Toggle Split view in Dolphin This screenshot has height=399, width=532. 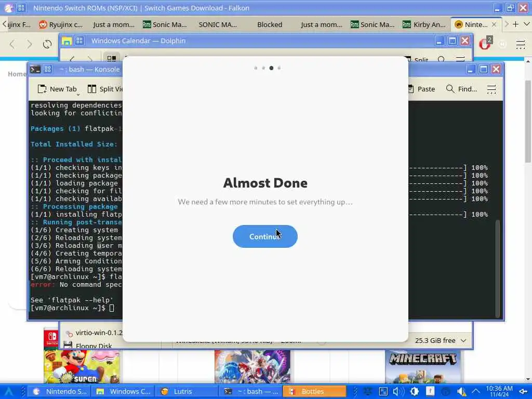point(417,60)
